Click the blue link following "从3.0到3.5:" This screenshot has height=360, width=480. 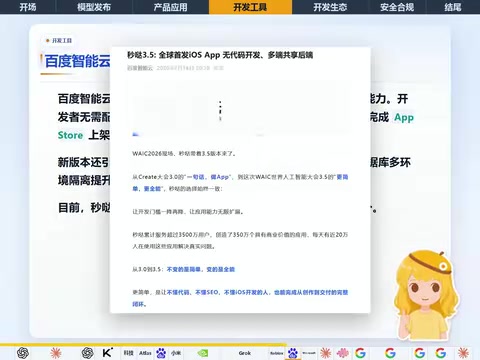click(201, 269)
